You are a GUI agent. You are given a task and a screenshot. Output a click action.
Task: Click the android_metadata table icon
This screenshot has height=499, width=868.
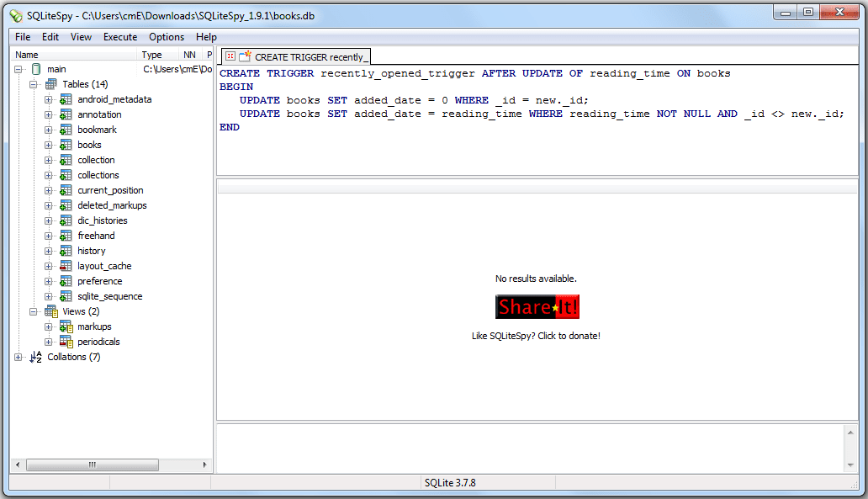point(66,99)
